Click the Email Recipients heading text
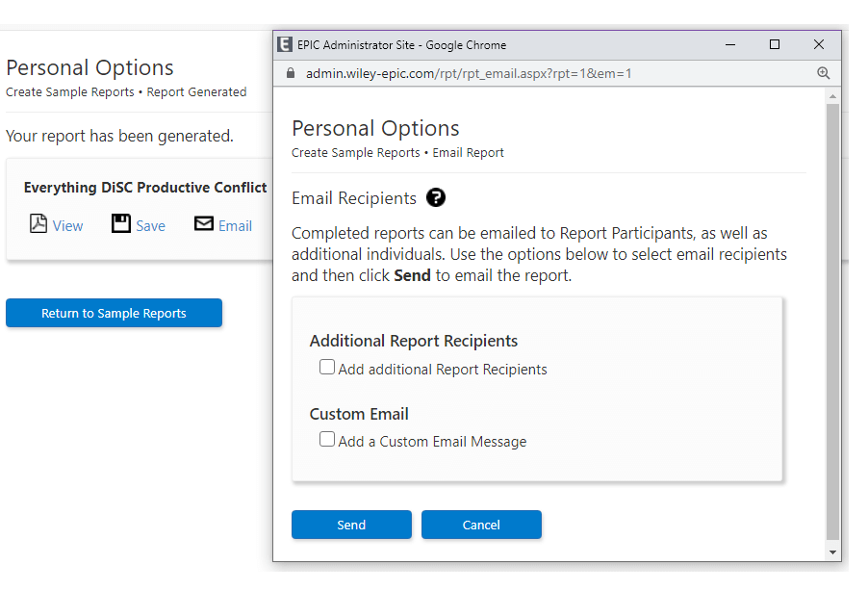868x590 pixels. pos(354,198)
